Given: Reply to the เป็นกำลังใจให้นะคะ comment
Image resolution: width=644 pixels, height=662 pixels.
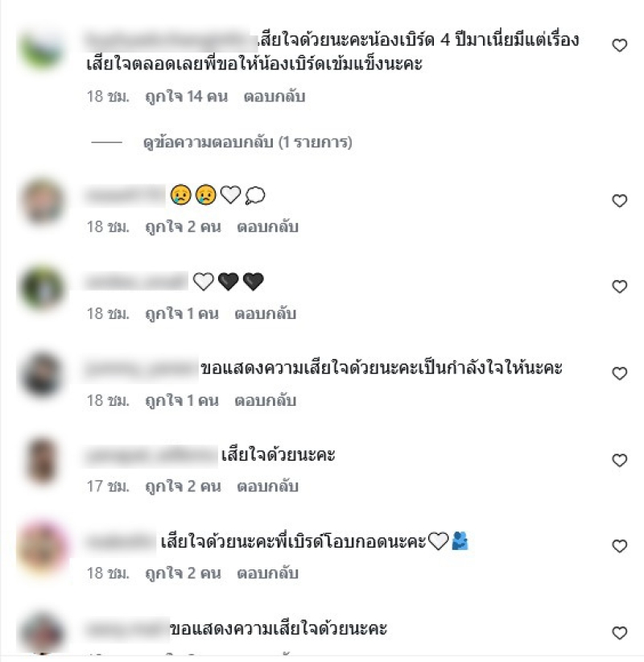Looking at the screenshot, I should point(265,400).
